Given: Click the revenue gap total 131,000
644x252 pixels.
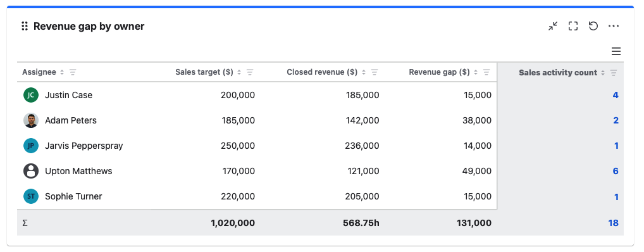Looking at the screenshot, I should click(x=474, y=223).
